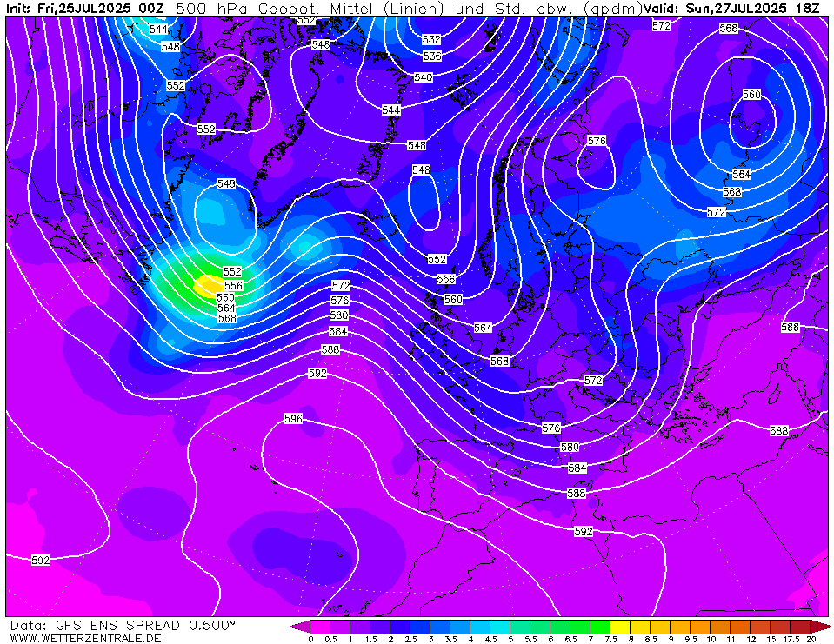Click the legend value 10
This screenshot has width=834, height=644.
coord(711,639)
